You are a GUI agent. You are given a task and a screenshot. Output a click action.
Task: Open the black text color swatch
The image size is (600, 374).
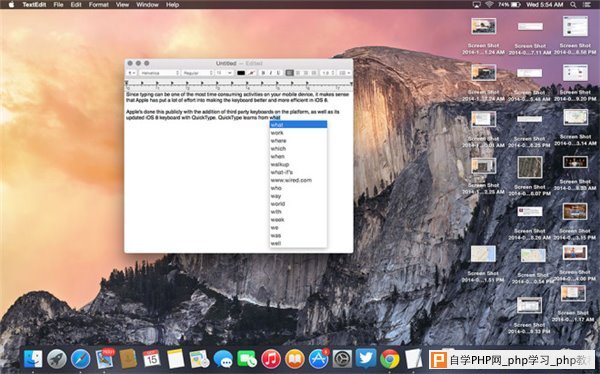tap(241, 73)
